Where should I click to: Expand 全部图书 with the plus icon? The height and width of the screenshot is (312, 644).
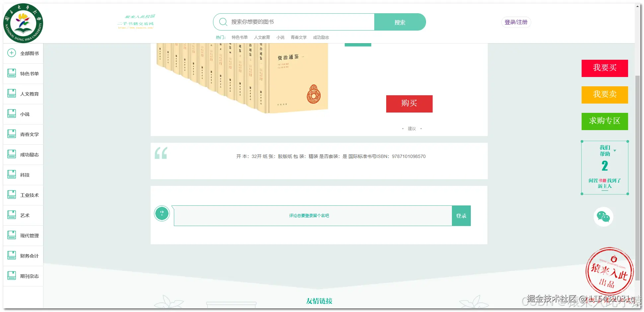click(x=12, y=53)
